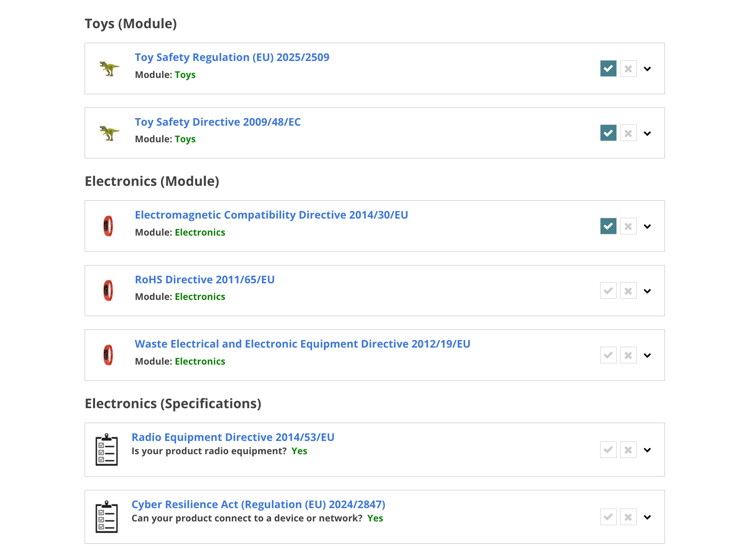The width and height of the screenshot is (745, 560).
Task: Expand the Radio Equipment Directive 2014/53/EU row
Action: point(647,450)
